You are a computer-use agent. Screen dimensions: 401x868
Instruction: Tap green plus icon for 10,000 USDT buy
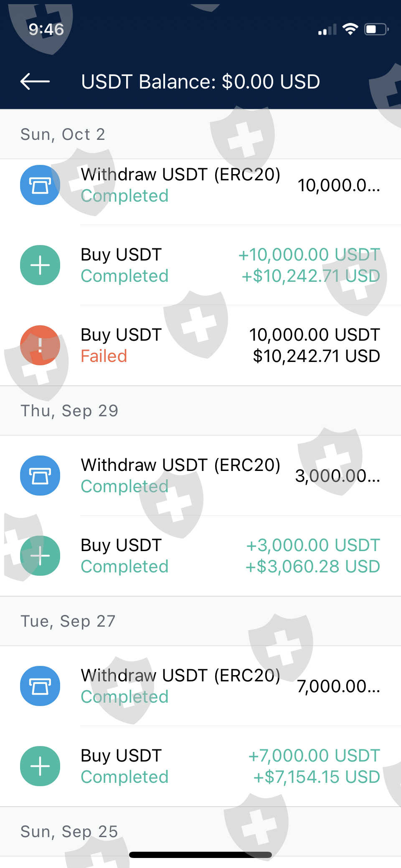(40, 265)
